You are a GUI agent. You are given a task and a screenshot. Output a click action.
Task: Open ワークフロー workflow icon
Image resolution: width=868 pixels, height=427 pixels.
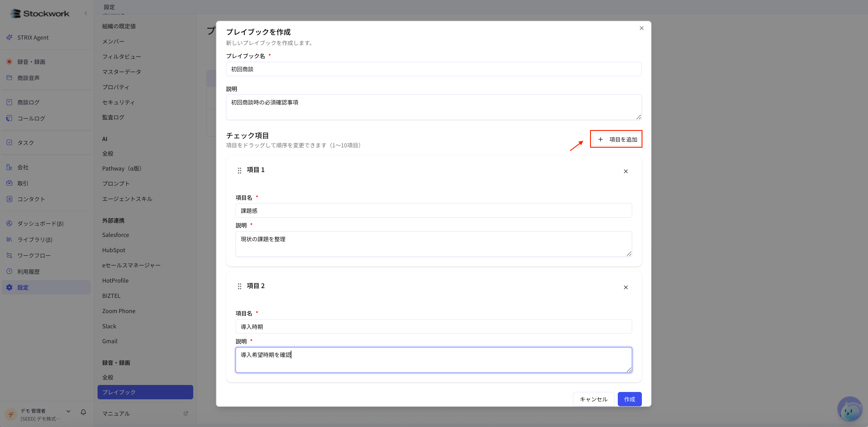[9, 255]
